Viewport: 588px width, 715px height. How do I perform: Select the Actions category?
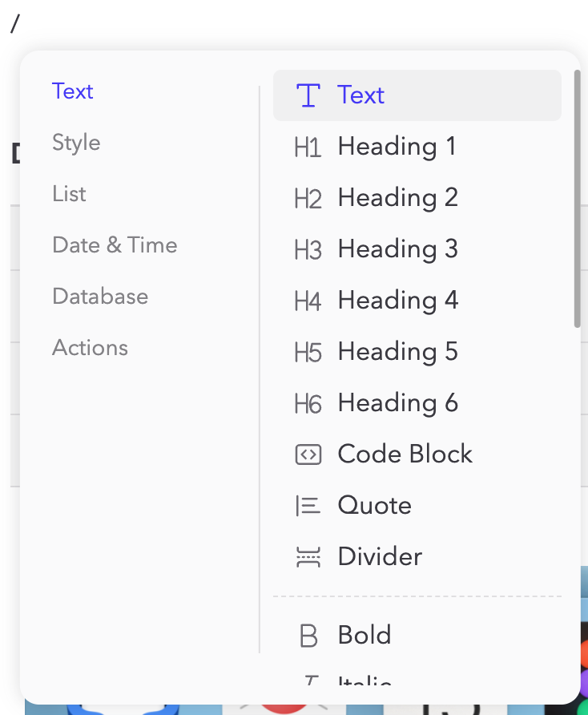pos(90,348)
